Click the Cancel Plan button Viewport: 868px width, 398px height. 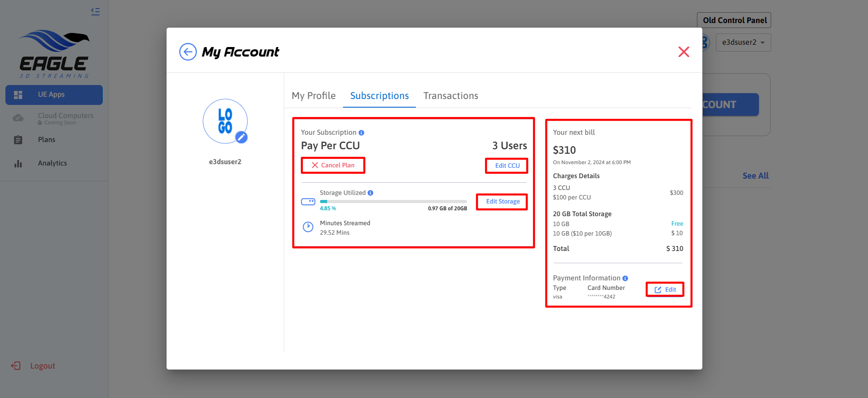click(x=333, y=166)
